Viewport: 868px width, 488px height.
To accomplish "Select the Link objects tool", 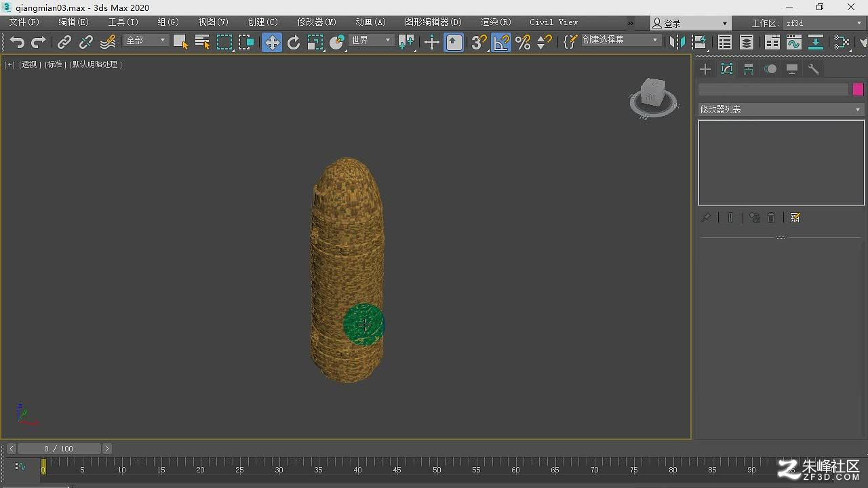I will (64, 42).
